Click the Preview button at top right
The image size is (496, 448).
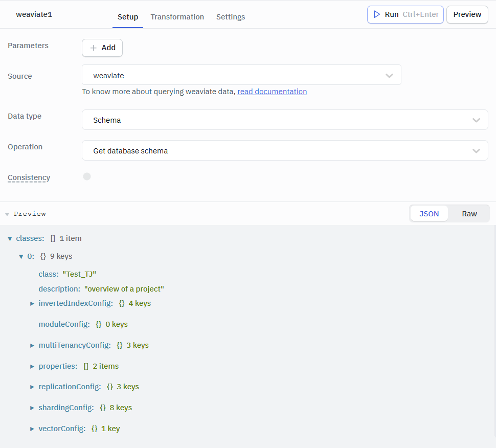tap(467, 14)
